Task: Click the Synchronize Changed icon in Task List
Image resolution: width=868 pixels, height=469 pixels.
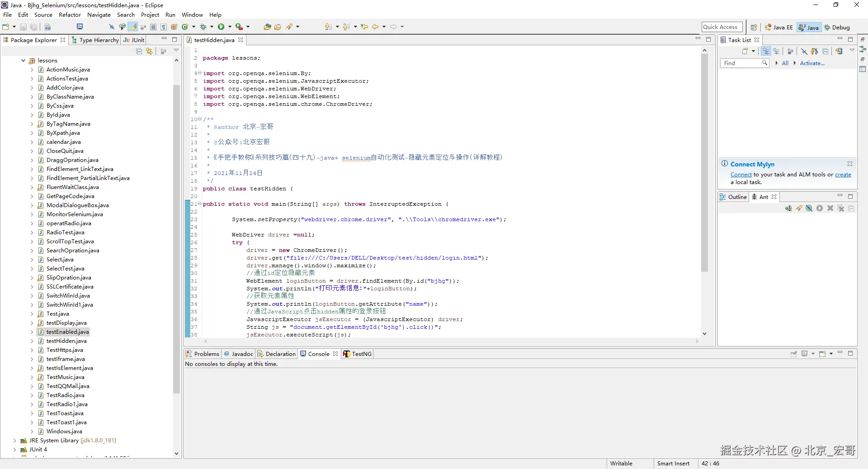Action: pyautogui.click(x=839, y=52)
